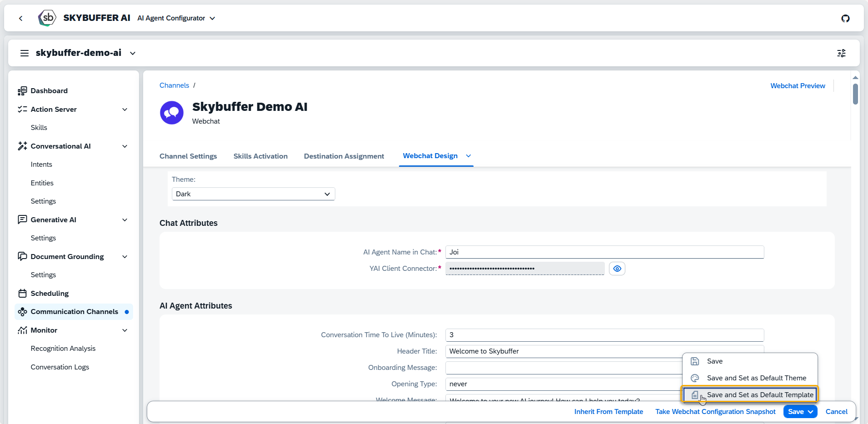The height and width of the screenshot is (424, 868).
Task: Click the AI Agent Name in Chat field
Action: 604,252
